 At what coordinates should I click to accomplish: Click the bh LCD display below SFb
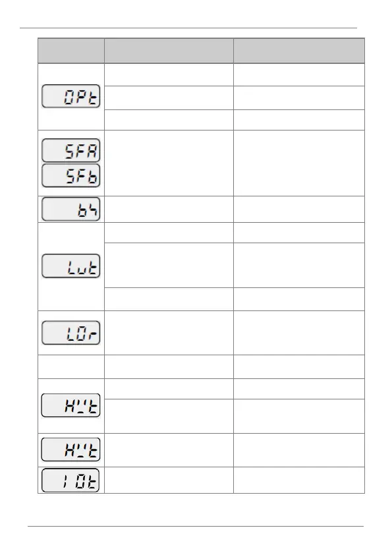pyautogui.click(x=71, y=209)
